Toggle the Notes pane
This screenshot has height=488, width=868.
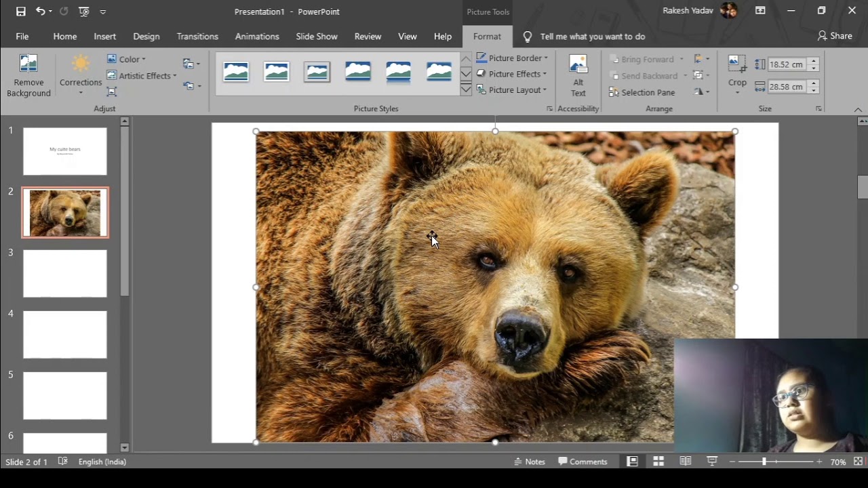pos(530,462)
